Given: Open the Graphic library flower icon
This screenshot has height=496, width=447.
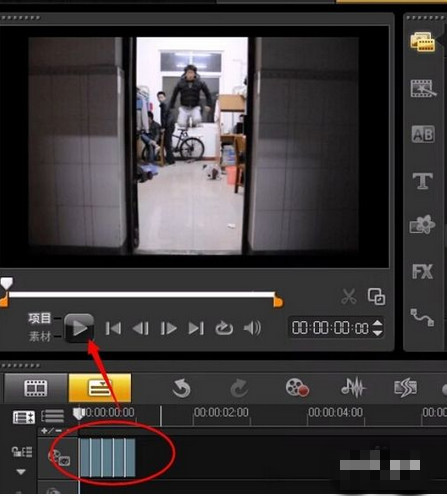Looking at the screenshot, I should pyautogui.click(x=422, y=225).
